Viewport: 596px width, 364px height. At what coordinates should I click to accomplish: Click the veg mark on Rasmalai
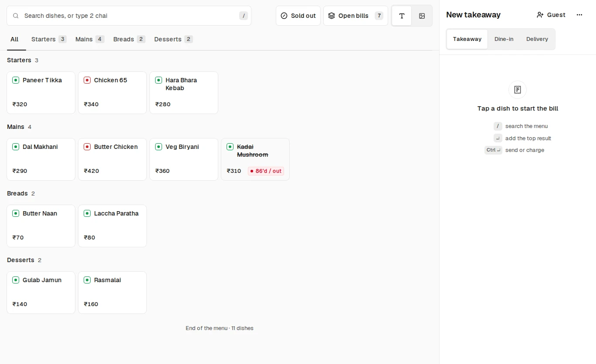pos(87,280)
